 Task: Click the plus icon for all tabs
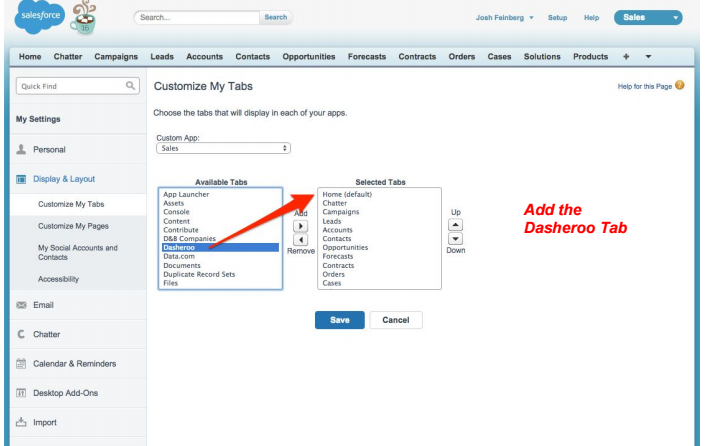626,57
